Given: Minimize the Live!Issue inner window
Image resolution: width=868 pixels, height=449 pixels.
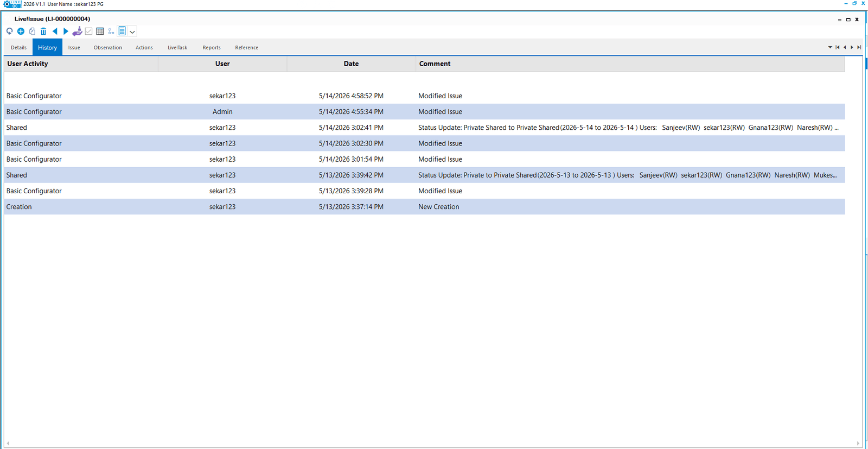Looking at the screenshot, I should point(840,20).
